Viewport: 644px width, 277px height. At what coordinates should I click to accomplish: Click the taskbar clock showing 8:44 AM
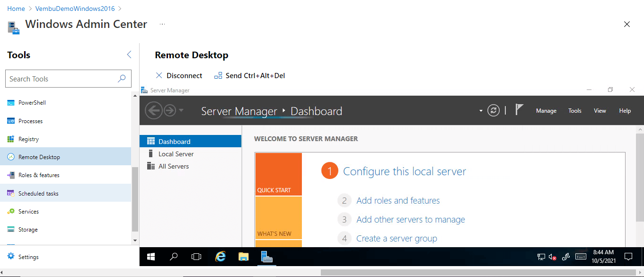pyautogui.click(x=603, y=257)
